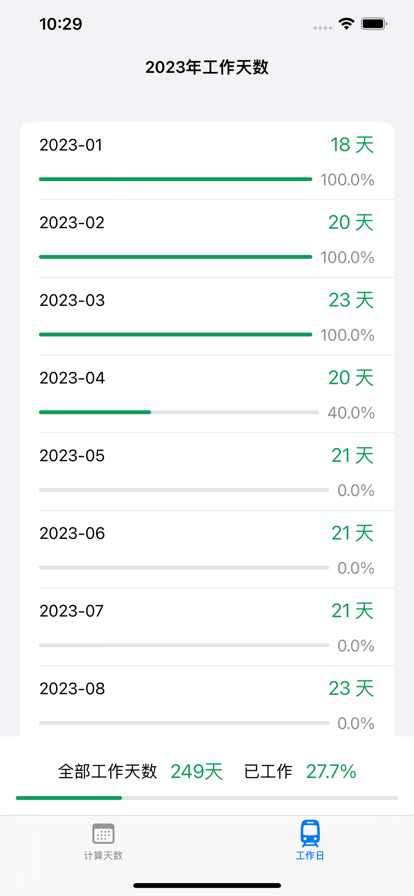This screenshot has height=896, width=414.
Task: Tap the 40.0% label for April
Action: click(x=351, y=413)
